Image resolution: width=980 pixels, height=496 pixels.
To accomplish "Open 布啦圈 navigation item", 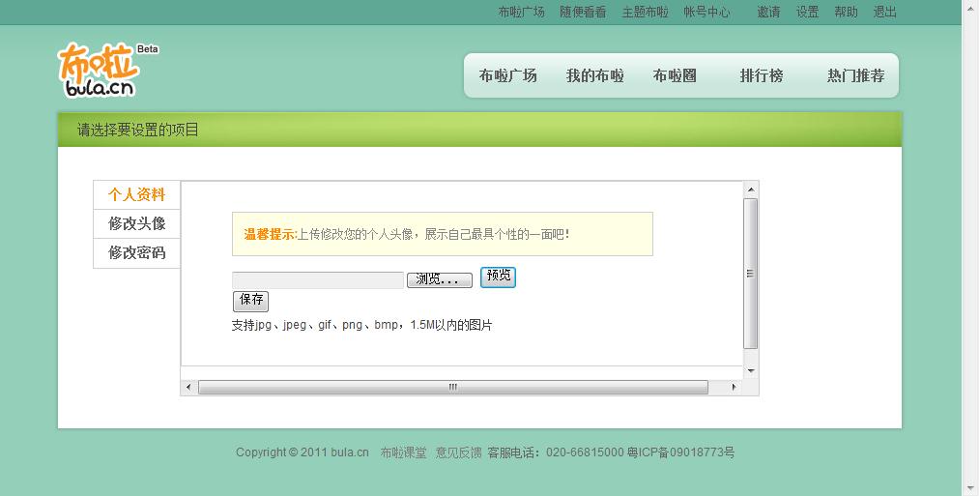I will pyautogui.click(x=675, y=75).
